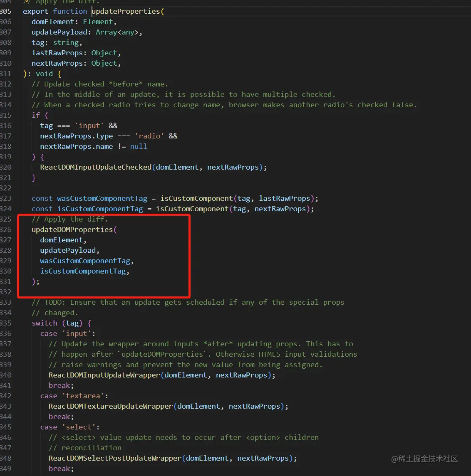Click isCustomComponentTag in its const declaration

click(100, 209)
